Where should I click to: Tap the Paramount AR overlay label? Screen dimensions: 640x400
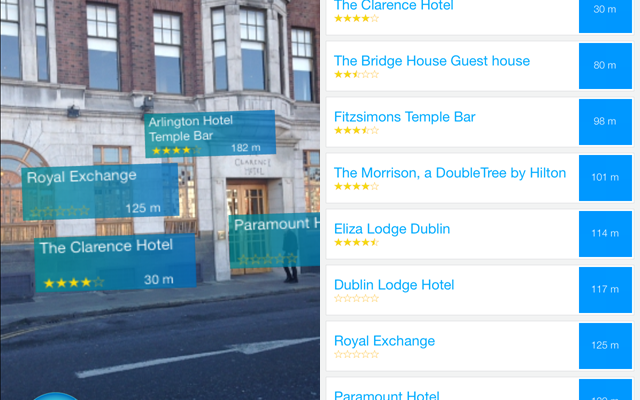click(x=274, y=241)
